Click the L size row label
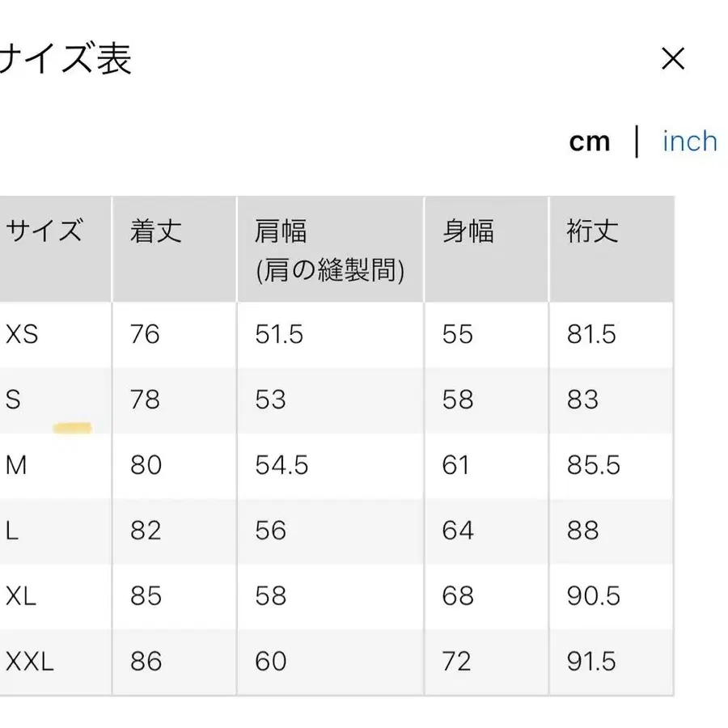The width and height of the screenshot is (728, 728). 11,531
